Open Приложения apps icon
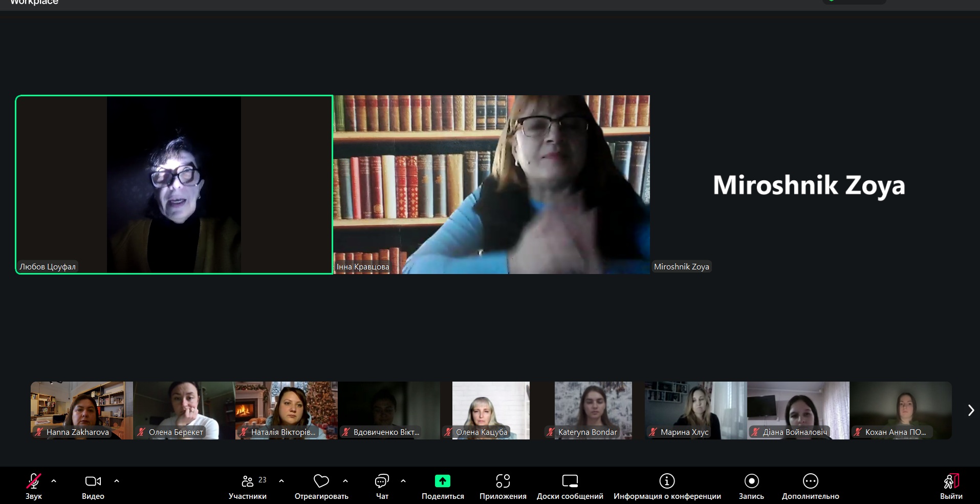This screenshot has width=980, height=504. 503,481
